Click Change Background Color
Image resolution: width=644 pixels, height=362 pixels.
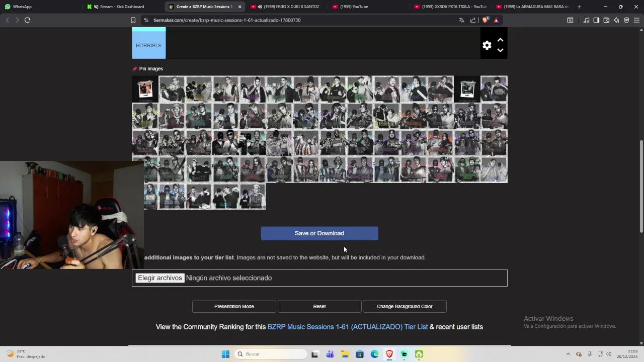pyautogui.click(x=405, y=306)
